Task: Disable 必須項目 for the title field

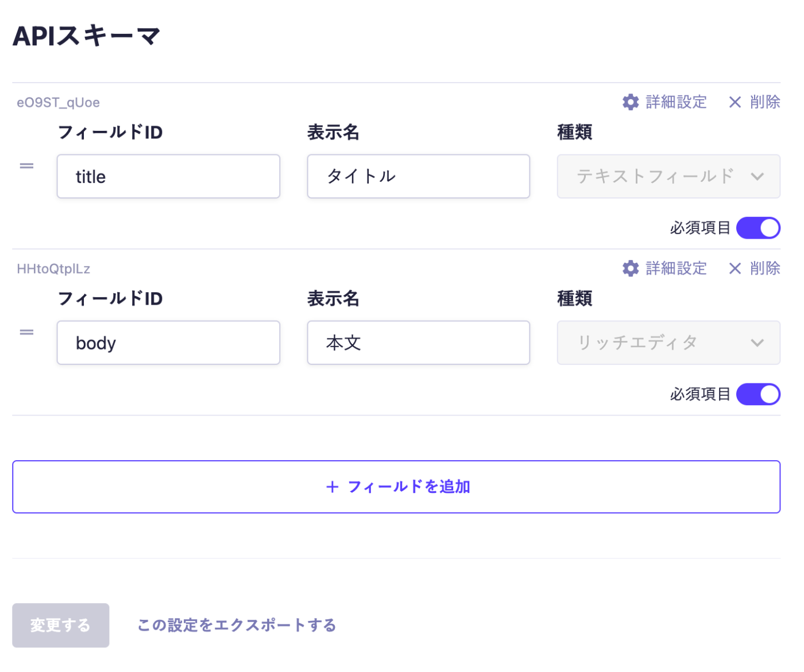Action: [758, 228]
